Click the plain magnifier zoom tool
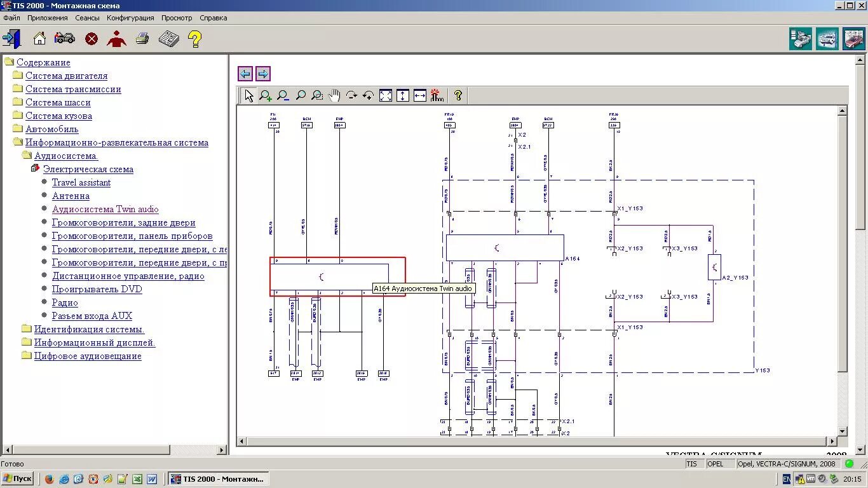This screenshot has width=868, height=488. pyautogui.click(x=301, y=95)
